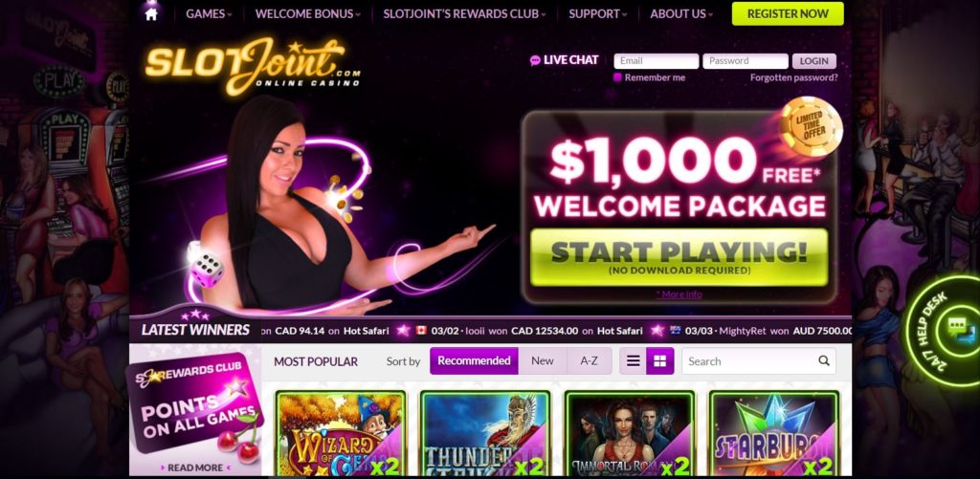Click the search magnifier icon
The height and width of the screenshot is (479, 980).
click(824, 360)
